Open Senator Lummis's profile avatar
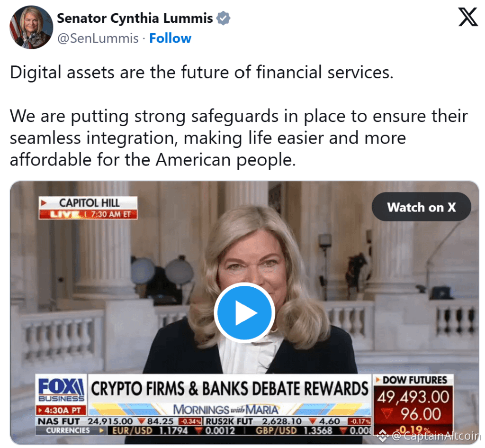This screenshot has height=448, width=485. click(x=31, y=27)
